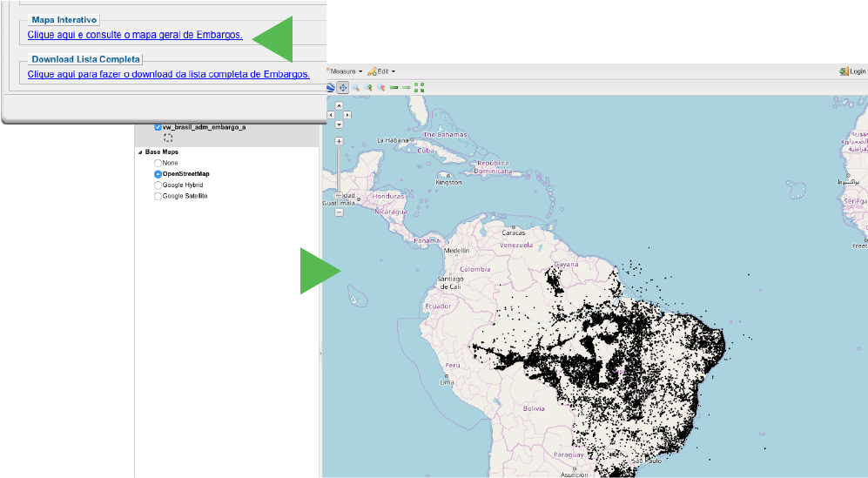The width and height of the screenshot is (868, 478).
Task: Collapse the Base Maps tree group
Action: point(140,152)
